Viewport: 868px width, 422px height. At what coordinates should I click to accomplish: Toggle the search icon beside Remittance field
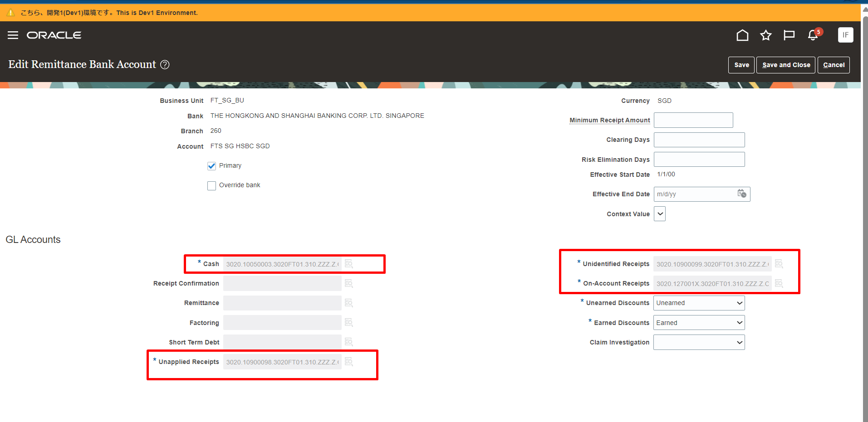[348, 303]
